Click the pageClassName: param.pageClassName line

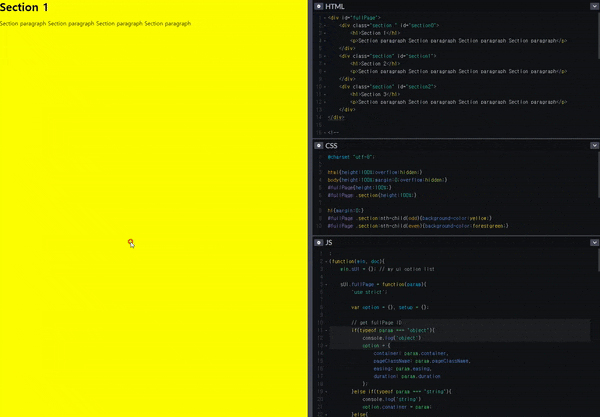422,361
